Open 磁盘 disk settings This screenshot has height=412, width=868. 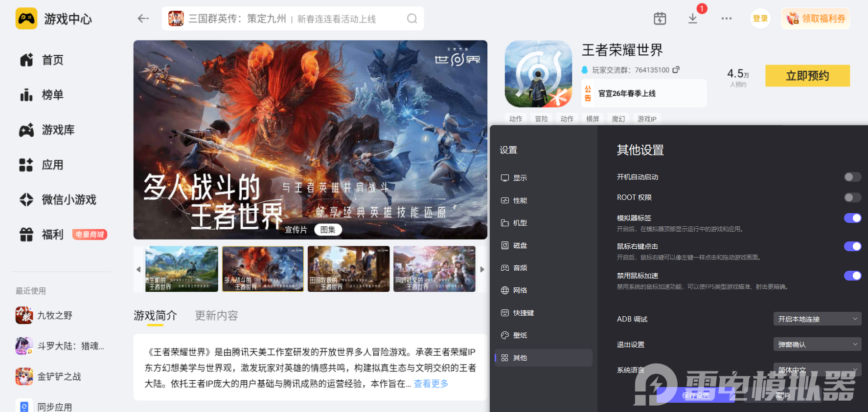544,245
